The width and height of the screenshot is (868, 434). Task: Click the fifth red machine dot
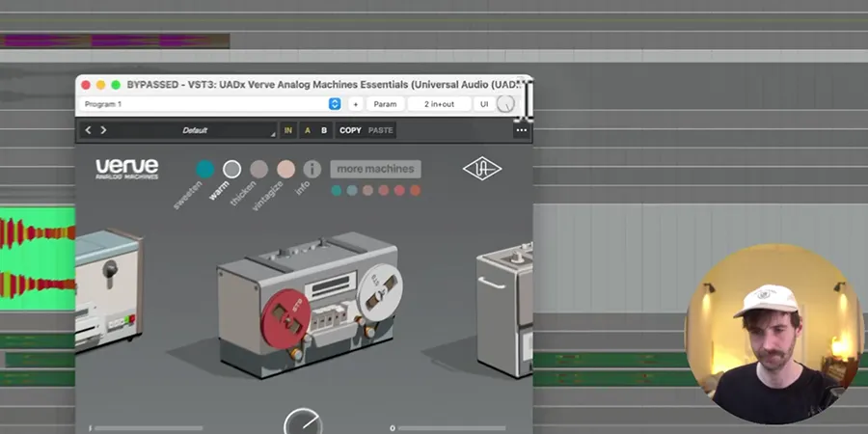(x=399, y=190)
